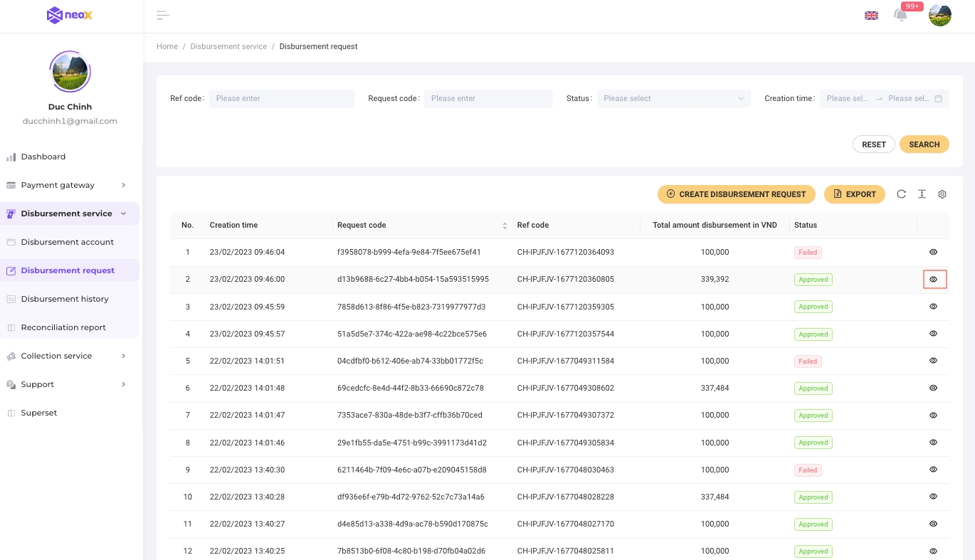Open Disbursement history in sidebar
Screen dimensions: 975x560
pos(65,299)
